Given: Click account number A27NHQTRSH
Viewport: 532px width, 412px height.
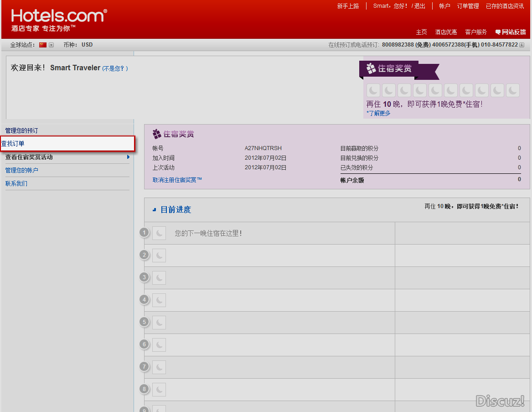Looking at the screenshot, I should [x=263, y=148].
